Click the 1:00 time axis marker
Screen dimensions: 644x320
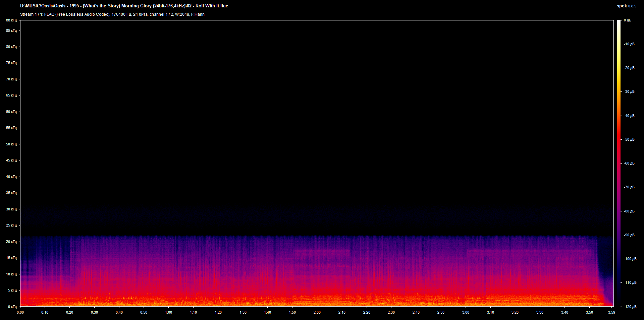point(168,312)
